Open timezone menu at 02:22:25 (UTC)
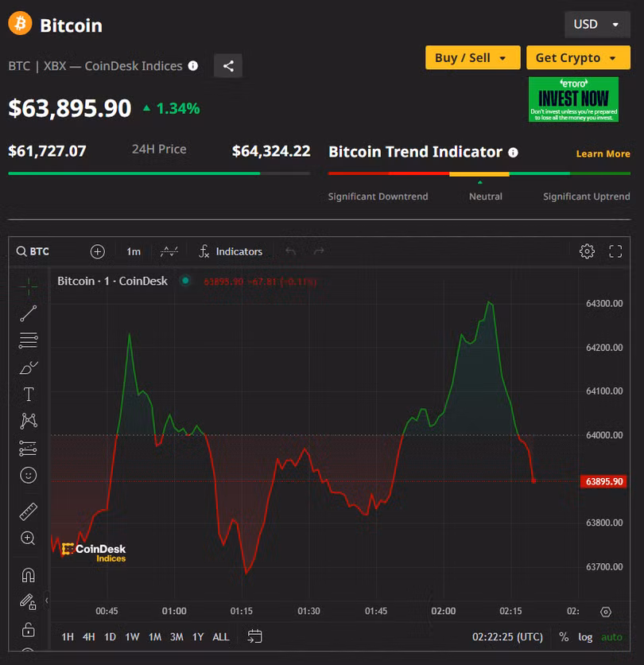Screen dimensions: 644x665 pyautogui.click(x=507, y=636)
